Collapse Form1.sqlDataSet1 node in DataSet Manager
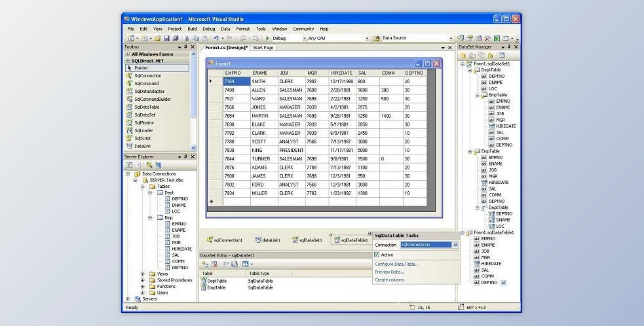 [x=463, y=64]
